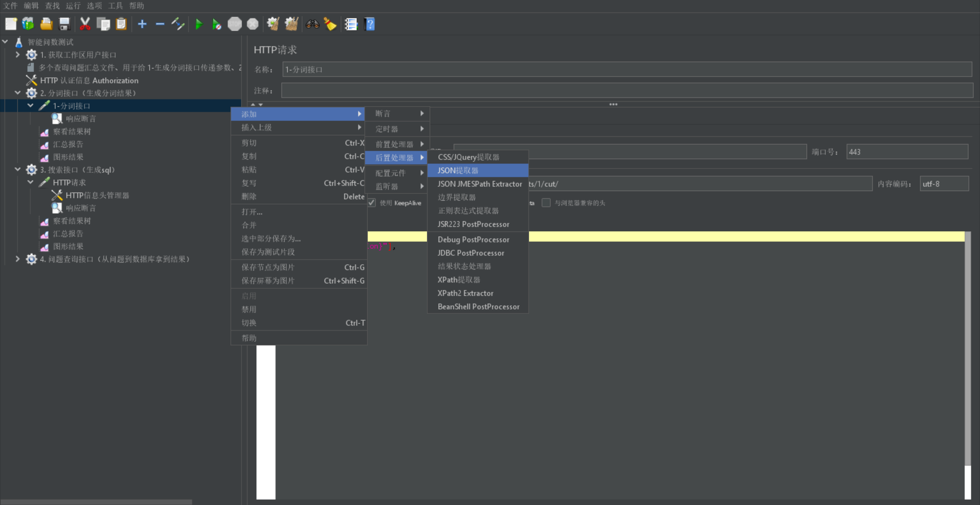This screenshot has width=980, height=505.
Task: Click the Copy icon in toolbar
Action: [103, 24]
